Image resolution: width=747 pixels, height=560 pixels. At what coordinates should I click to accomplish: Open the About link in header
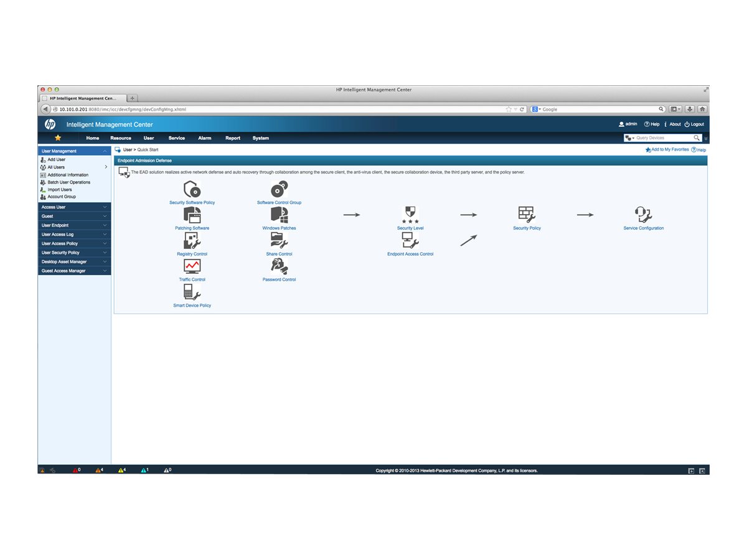[672, 124]
